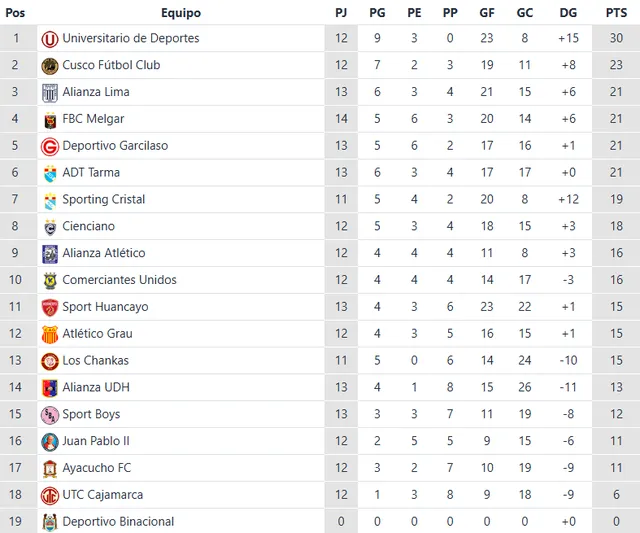Click the UTC Cajamarca crest icon
This screenshot has width=640, height=533.
[x=50, y=495]
